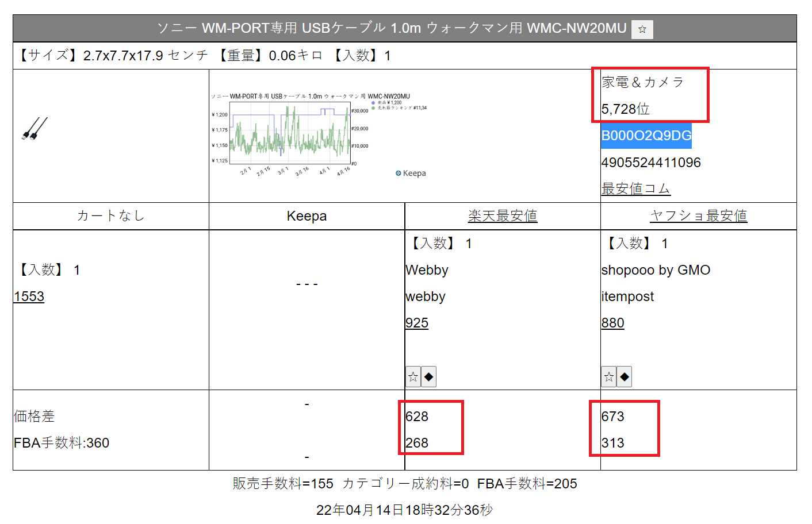The image size is (812, 524).
Task: Click the 673 price difference value
Action: [x=613, y=417]
